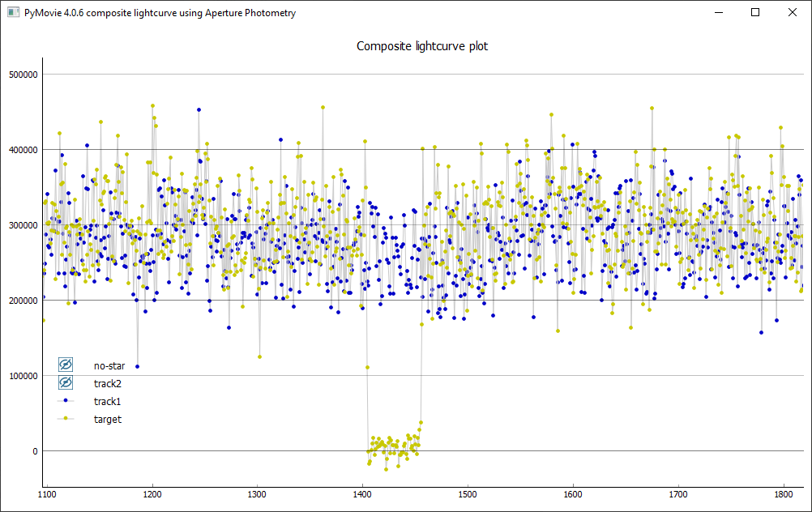Select the target legend text
Image resolution: width=812 pixels, height=512 pixels.
tap(108, 419)
